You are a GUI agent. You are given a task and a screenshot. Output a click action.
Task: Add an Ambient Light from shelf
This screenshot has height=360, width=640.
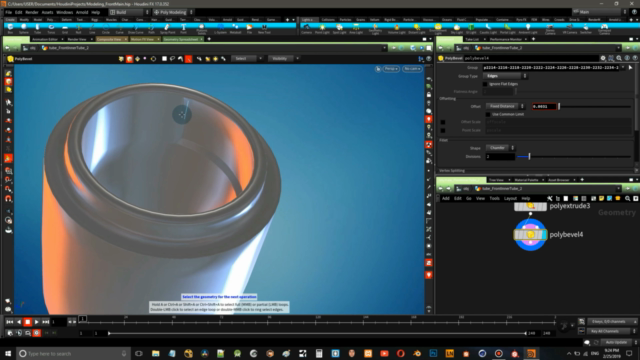[528, 29]
